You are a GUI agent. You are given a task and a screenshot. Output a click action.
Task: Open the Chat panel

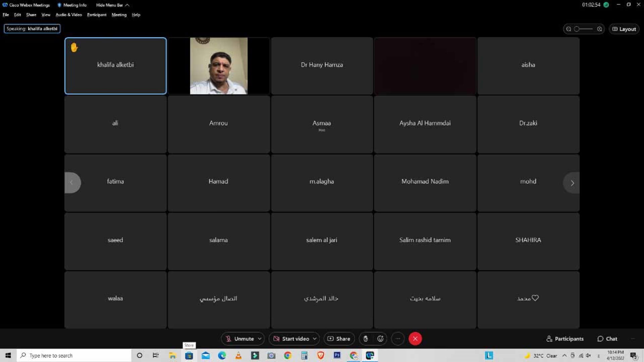[607, 339]
